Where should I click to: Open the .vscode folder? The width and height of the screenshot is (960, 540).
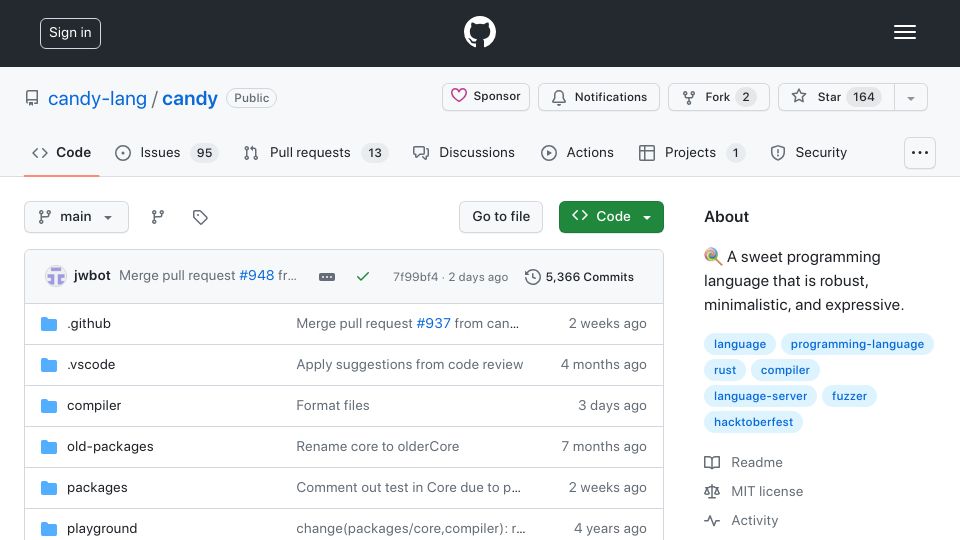click(x=91, y=364)
